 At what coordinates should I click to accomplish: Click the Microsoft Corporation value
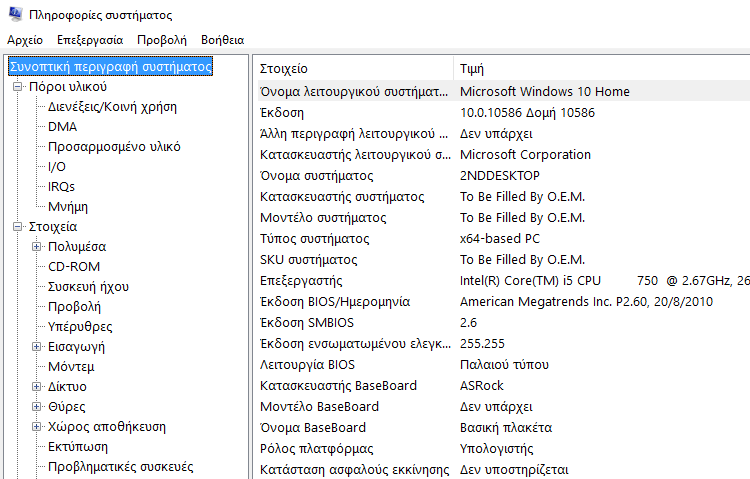pos(525,155)
